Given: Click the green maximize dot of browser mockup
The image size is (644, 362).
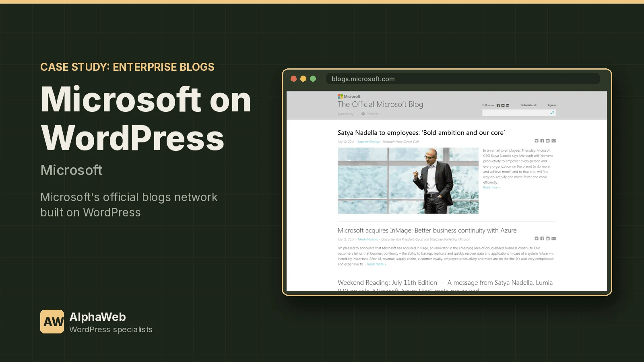Looking at the screenshot, I should [x=313, y=79].
